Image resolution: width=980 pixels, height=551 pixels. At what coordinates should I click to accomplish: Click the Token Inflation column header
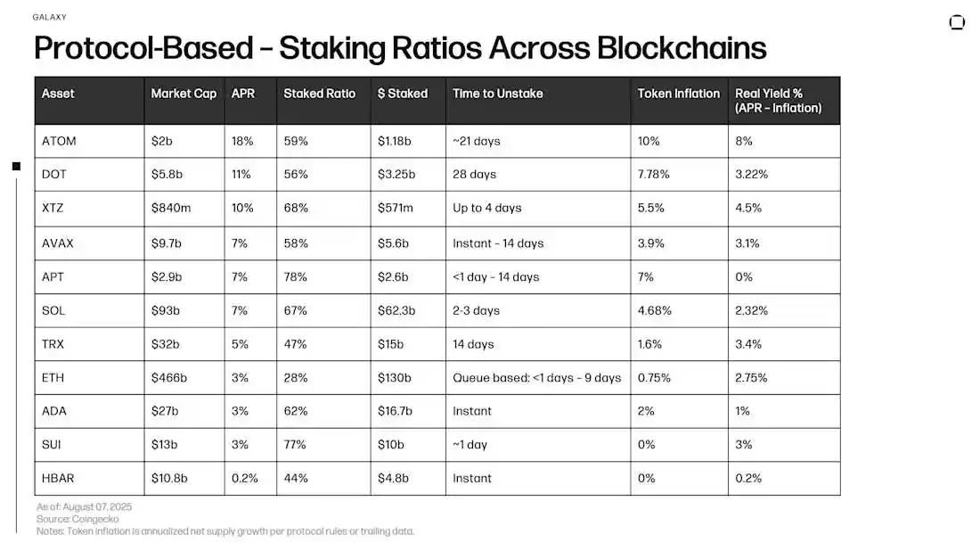pos(678,94)
